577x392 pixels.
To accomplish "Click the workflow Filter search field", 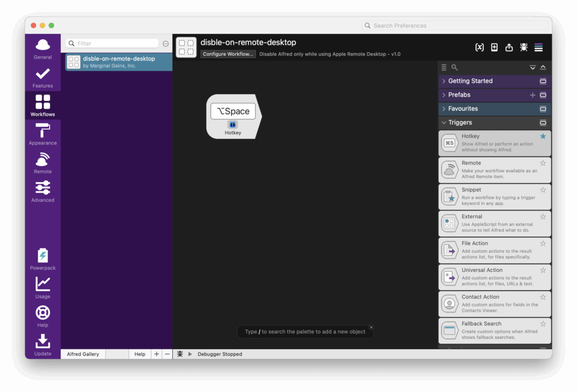I will [117, 43].
